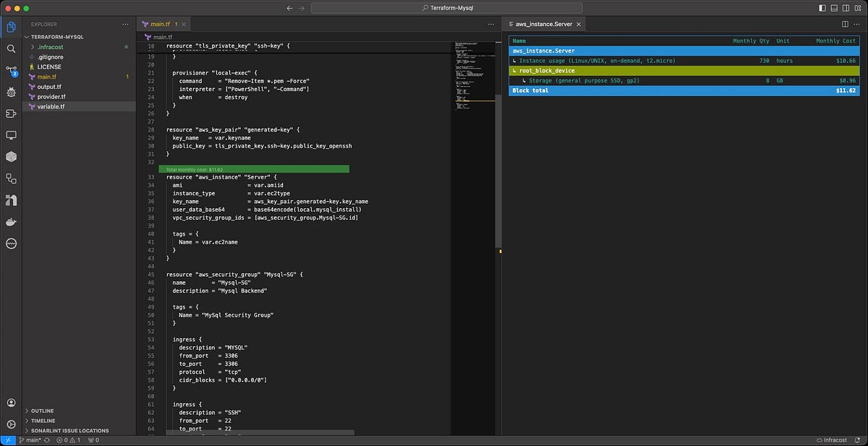This screenshot has height=446, width=868.
Task: Click the Infracost status bar item
Action: click(x=830, y=439)
